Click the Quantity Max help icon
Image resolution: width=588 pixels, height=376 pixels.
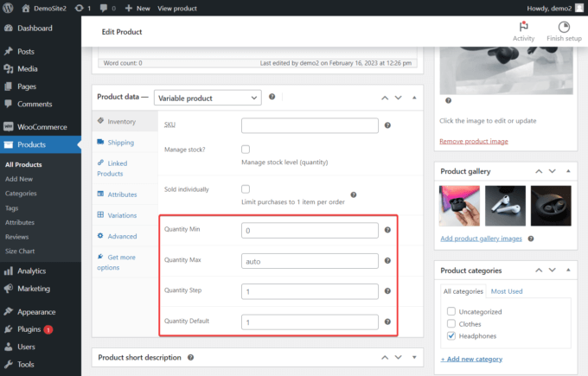tap(387, 260)
